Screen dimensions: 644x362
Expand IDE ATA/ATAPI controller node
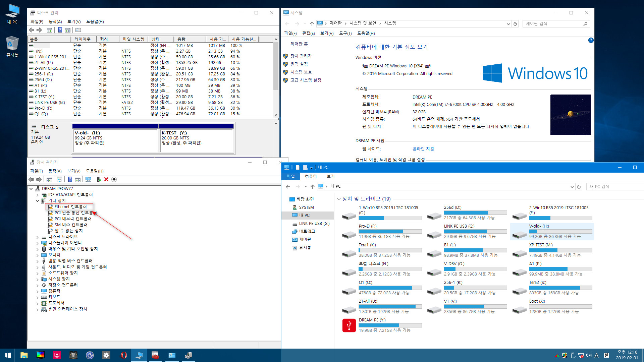(38, 195)
